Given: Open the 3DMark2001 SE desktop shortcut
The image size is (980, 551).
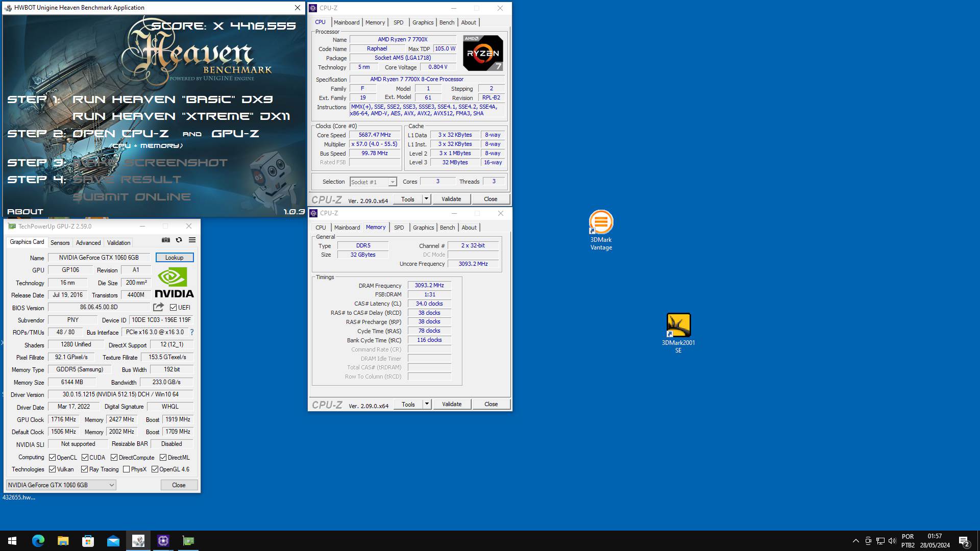Looking at the screenshot, I should pos(678,333).
